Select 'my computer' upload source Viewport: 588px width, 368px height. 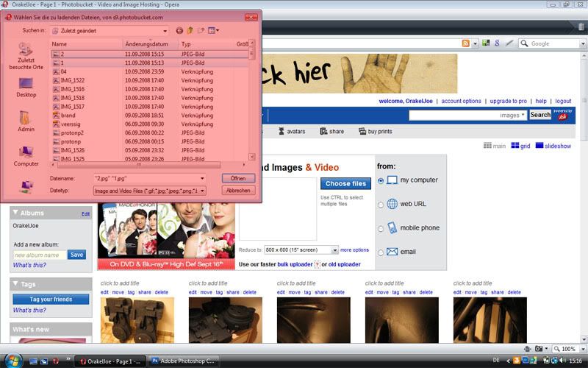381,180
